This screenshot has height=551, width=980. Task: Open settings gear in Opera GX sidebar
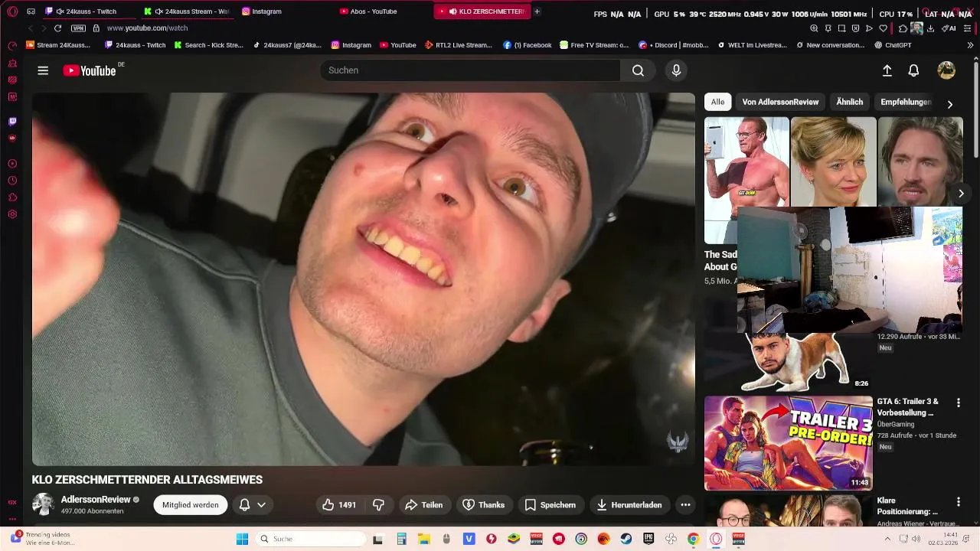click(12, 214)
